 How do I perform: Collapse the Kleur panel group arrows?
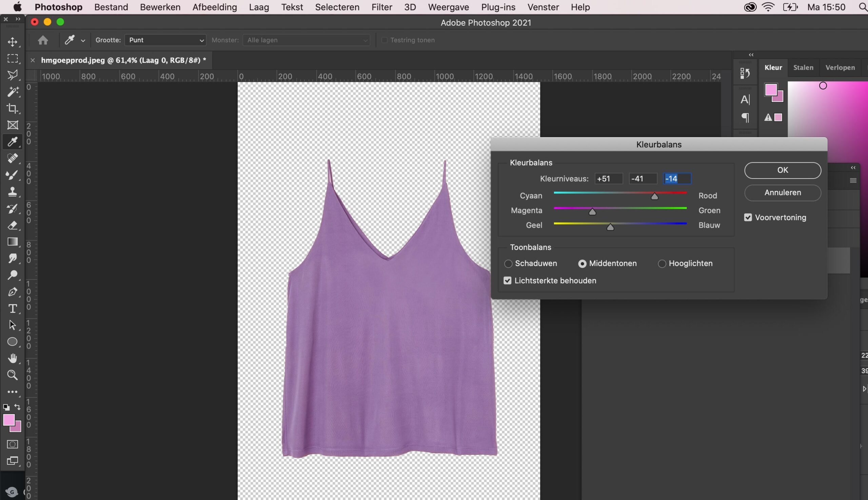751,55
